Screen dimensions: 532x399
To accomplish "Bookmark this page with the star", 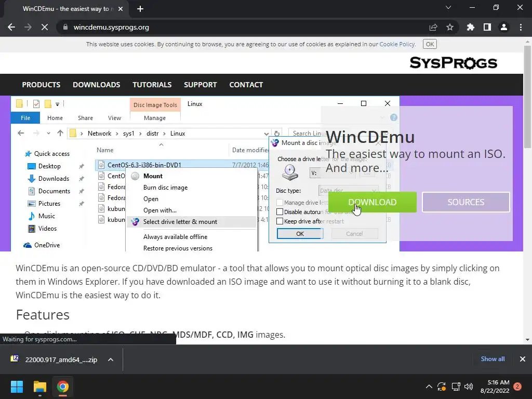I will coord(450,27).
